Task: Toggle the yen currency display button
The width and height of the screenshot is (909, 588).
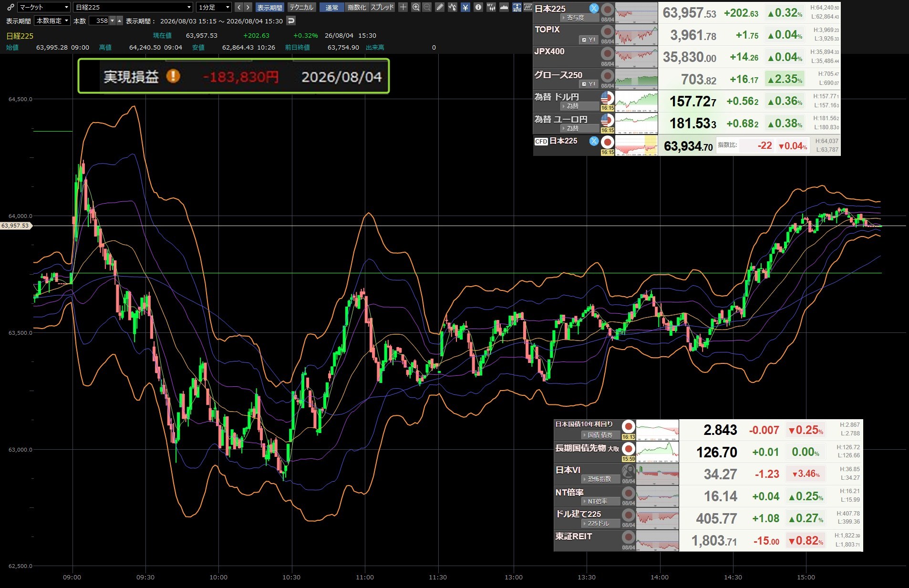Action: pos(465,7)
